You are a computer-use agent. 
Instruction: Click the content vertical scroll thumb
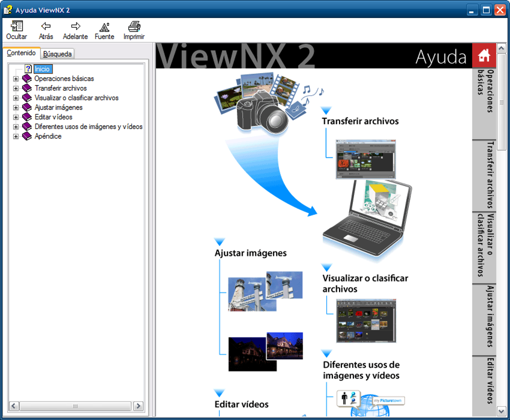click(x=501, y=102)
